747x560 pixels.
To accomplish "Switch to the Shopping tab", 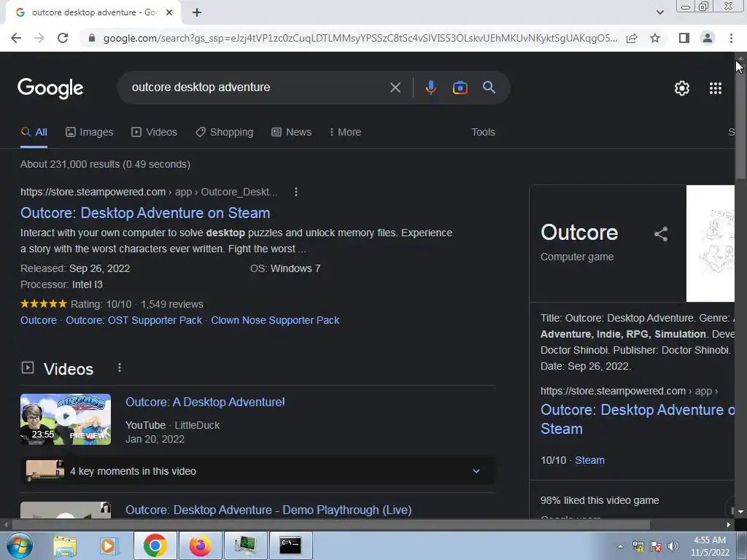I will point(225,132).
